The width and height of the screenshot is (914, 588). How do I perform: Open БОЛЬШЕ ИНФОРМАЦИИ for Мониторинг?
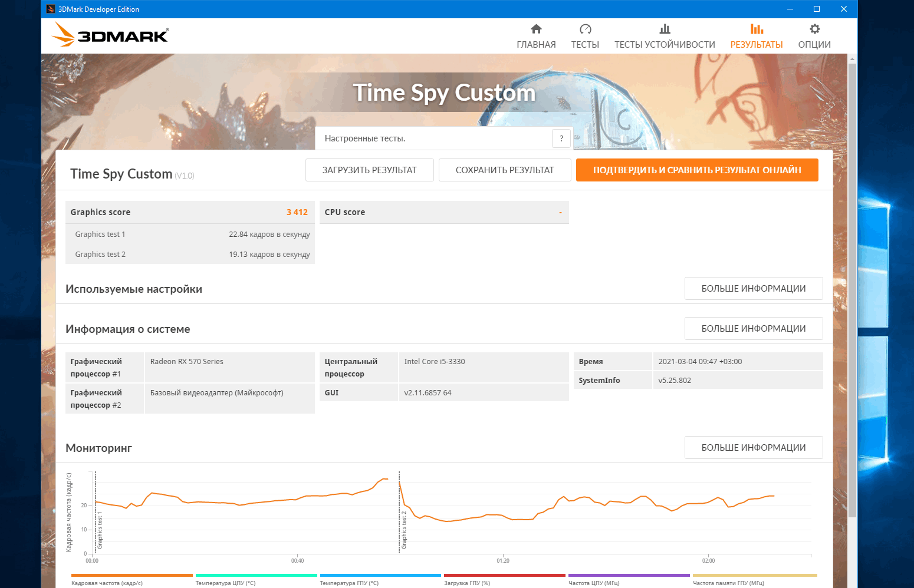754,447
